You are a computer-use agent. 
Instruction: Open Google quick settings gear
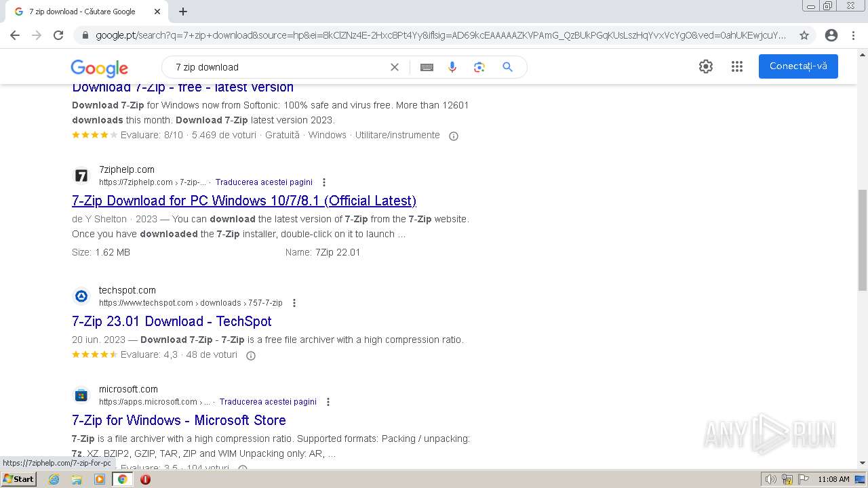pos(706,66)
